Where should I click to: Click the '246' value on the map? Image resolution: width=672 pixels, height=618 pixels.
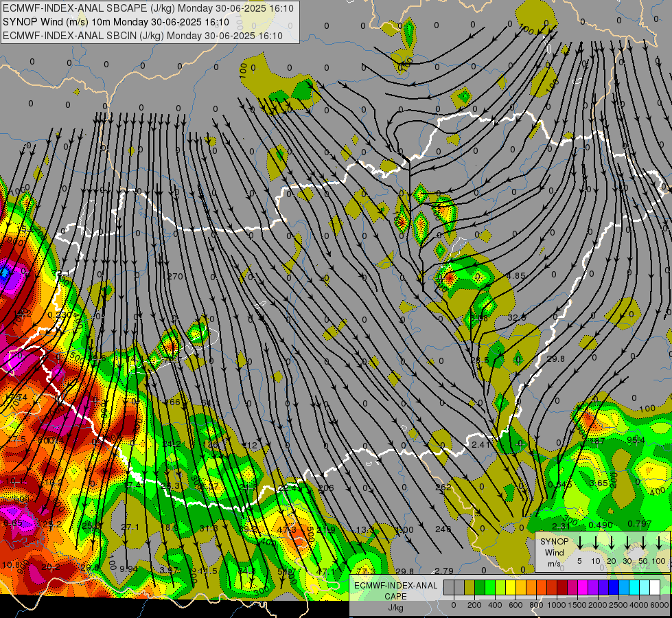click(x=443, y=529)
